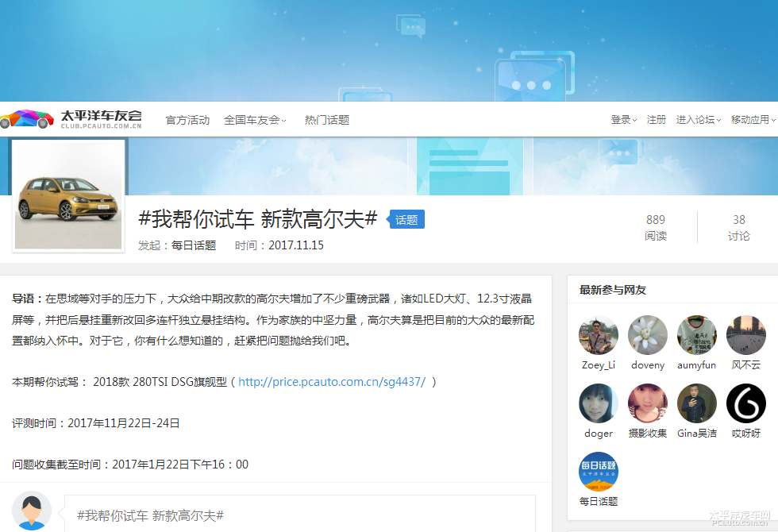Expand the 登录 dropdown menu
The image size is (778, 532).
click(623, 120)
